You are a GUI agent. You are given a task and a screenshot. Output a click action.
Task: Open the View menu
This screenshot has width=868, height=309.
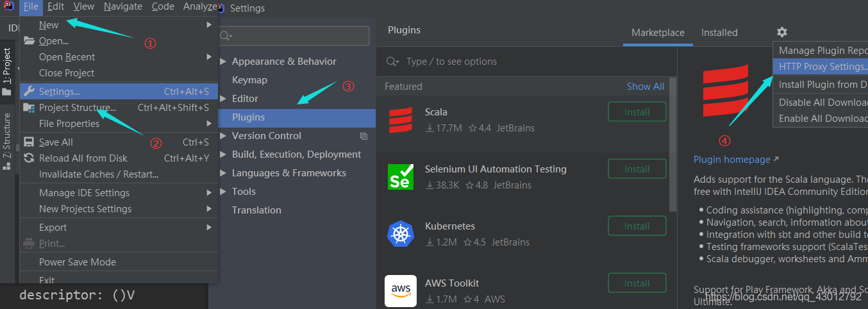click(x=83, y=6)
